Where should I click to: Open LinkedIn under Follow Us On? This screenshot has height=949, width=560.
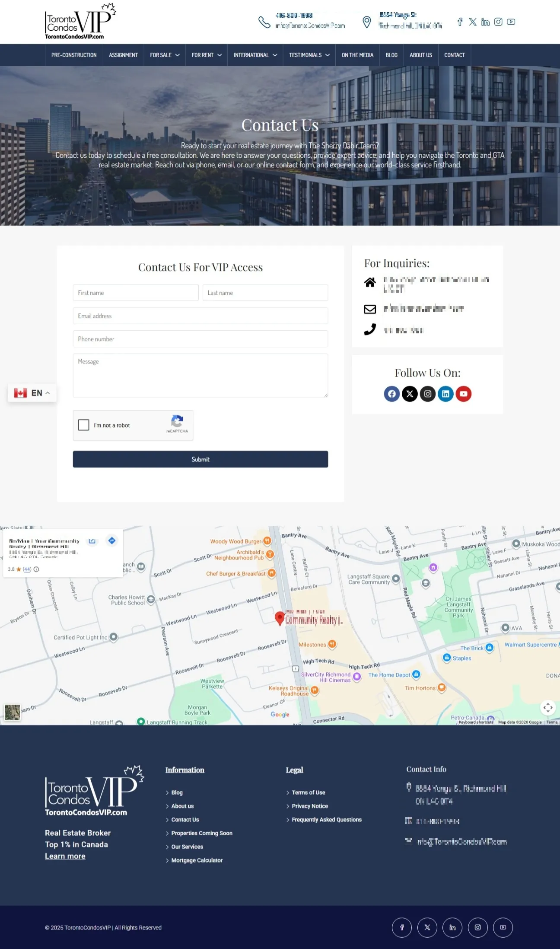[x=445, y=394]
